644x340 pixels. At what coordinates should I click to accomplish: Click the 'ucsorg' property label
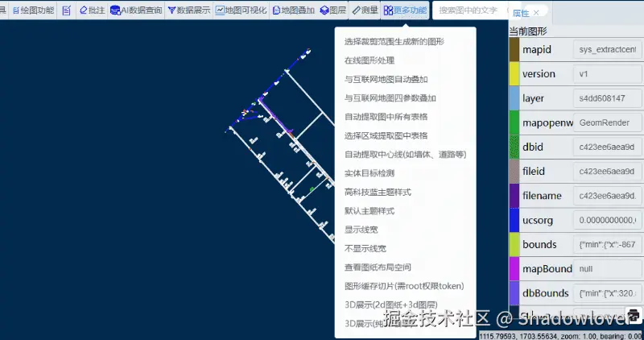(x=537, y=221)
